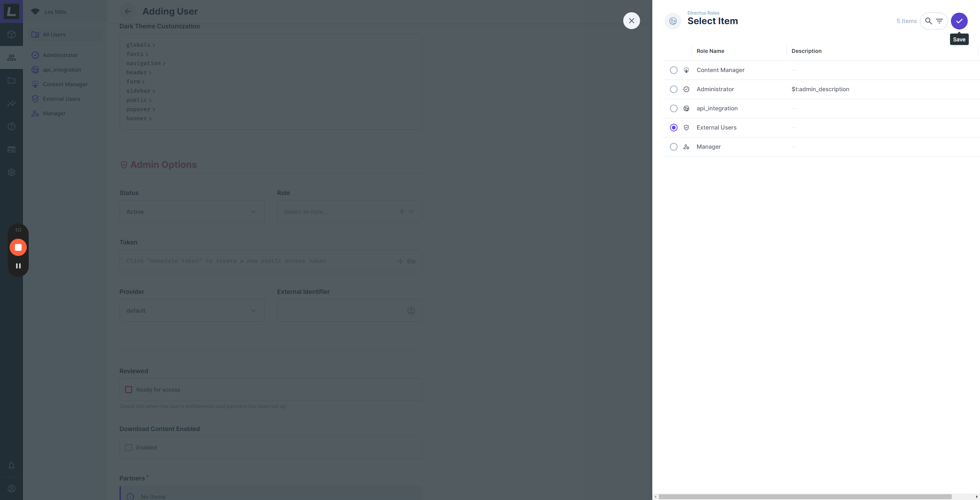The width and height of the screenshot is (980, 500).
Task: Click the External Identifier input field
Action: [x=350, y=310]
